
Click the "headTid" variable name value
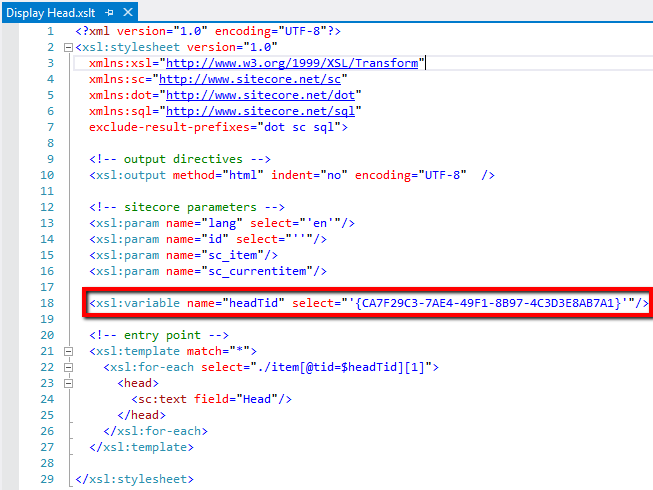[253, 303]
